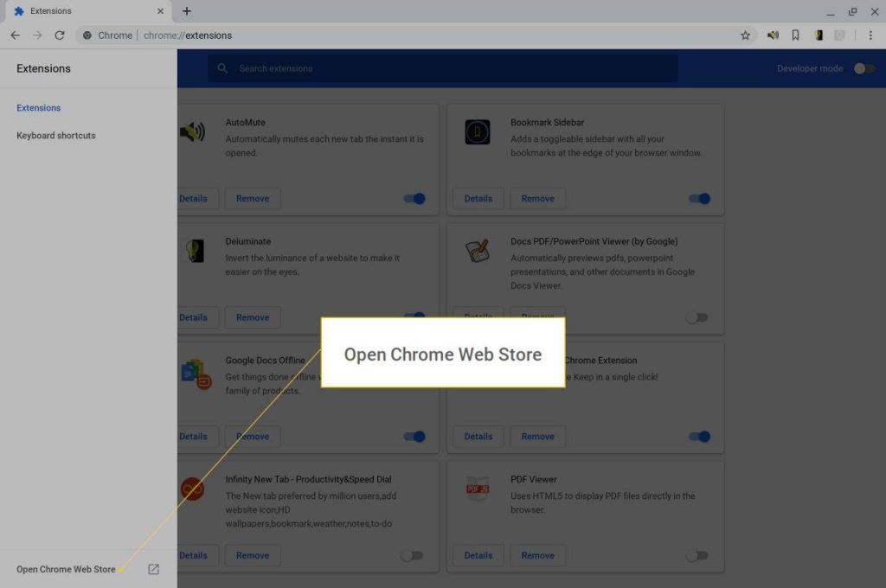Disable the Bookmark Sidebar toggle

tap(699, 198)
